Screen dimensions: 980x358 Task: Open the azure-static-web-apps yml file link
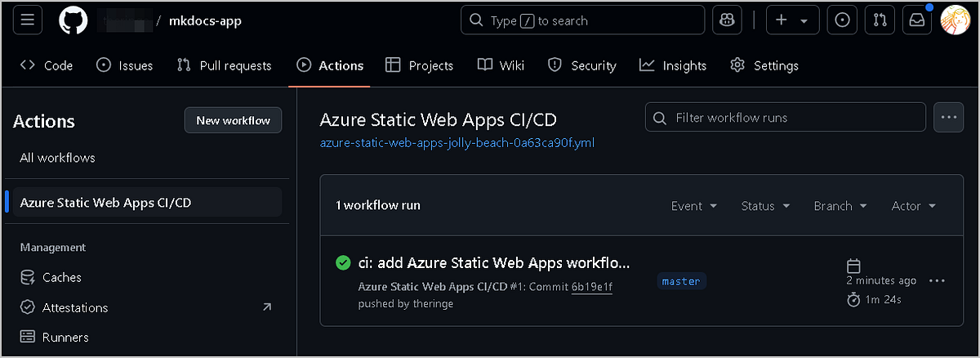457,143
